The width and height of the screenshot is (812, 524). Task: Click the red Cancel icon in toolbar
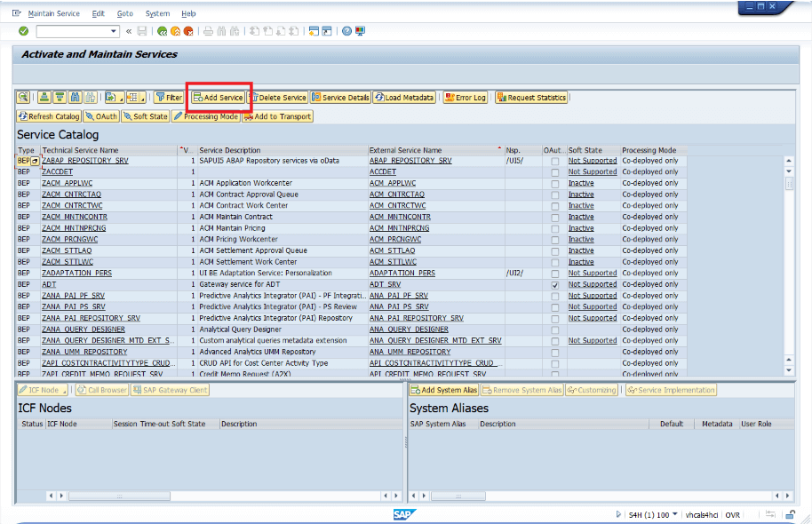pos(188,31)
